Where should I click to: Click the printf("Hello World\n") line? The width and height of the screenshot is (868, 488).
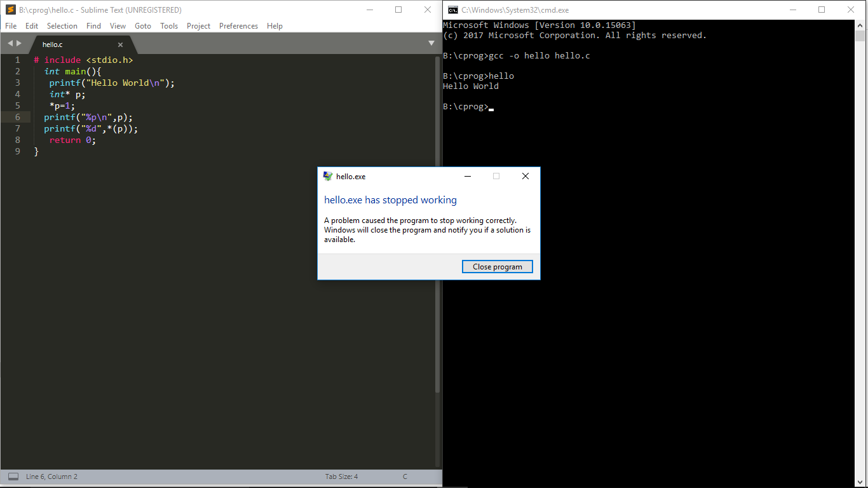point(112,83)
